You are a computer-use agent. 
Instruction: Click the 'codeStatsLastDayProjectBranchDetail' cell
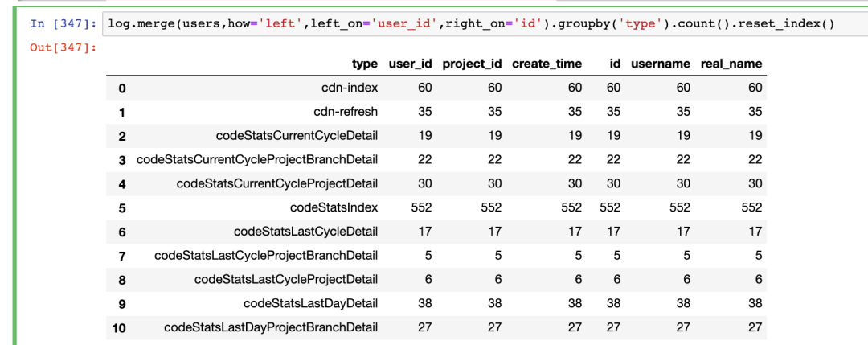tap(271, 328)
